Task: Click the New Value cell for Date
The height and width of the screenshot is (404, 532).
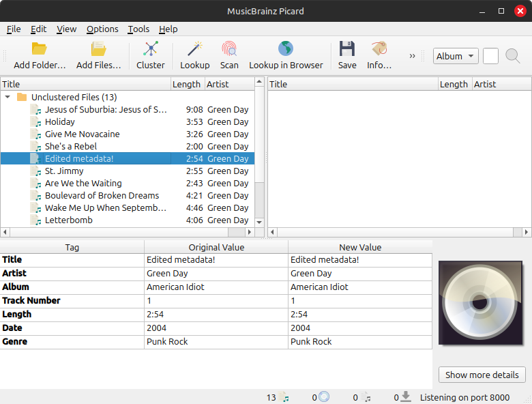Action: [360, 328]
